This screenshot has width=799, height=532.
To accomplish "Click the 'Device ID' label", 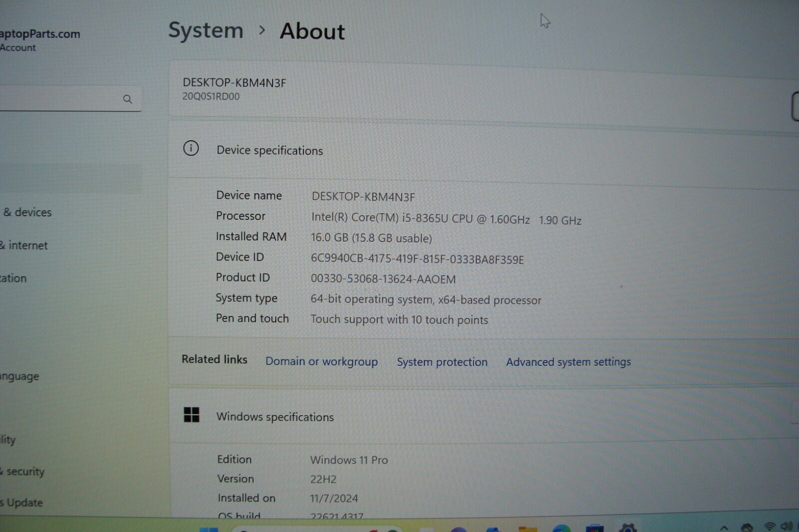I will pos(240,257).
